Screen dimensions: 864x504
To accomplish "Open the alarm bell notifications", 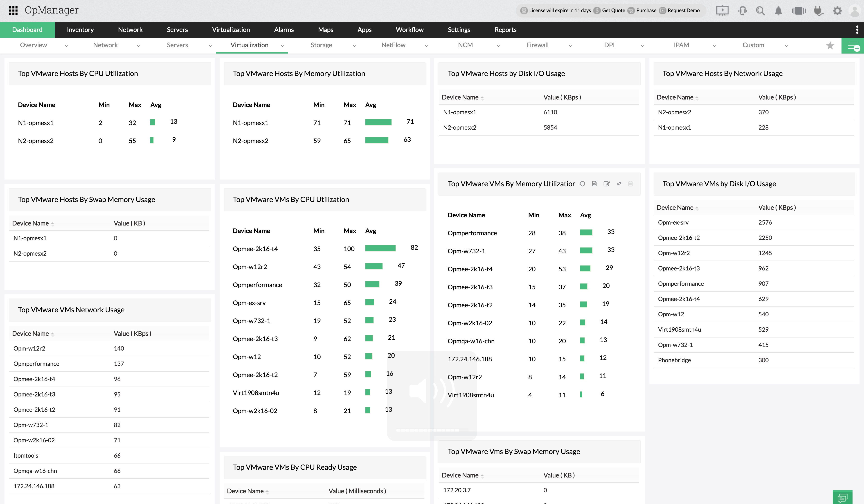I will (x=778, y=11).
